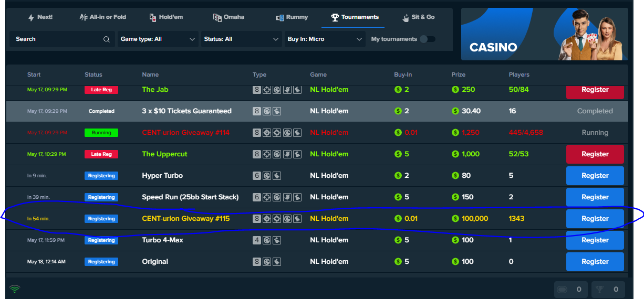Register for the Original tournament

click(595, 262)
